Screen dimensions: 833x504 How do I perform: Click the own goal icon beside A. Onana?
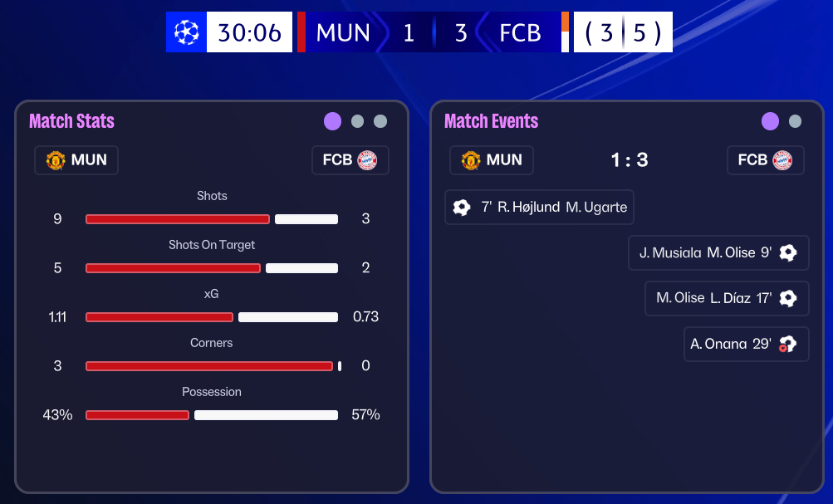pos(788,344)
